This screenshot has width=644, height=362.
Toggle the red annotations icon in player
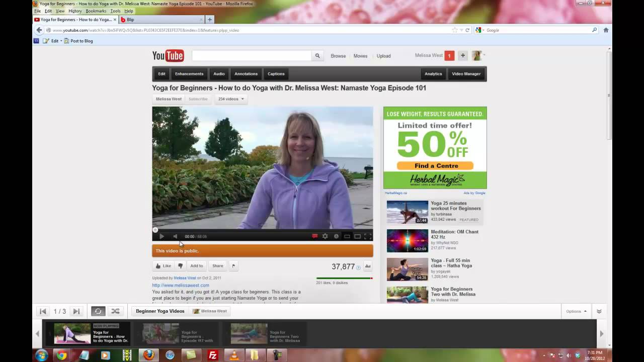point(315,236)
